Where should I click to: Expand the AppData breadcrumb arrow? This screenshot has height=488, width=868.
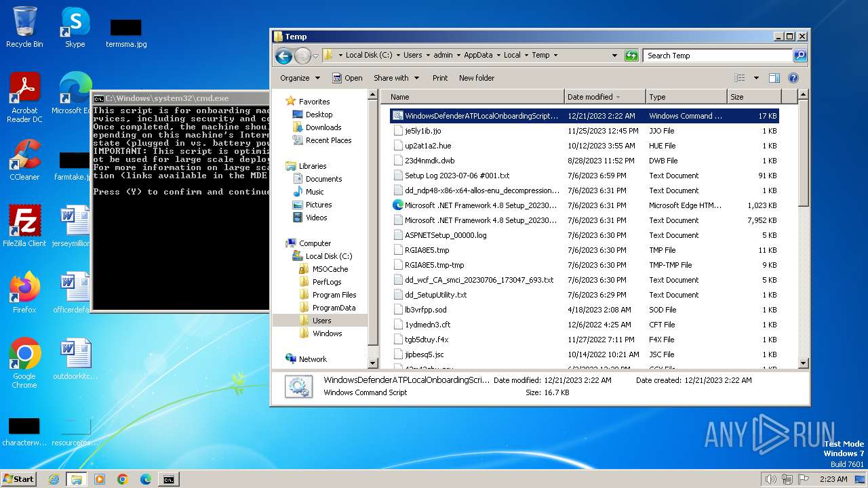[x=498, y=56]
